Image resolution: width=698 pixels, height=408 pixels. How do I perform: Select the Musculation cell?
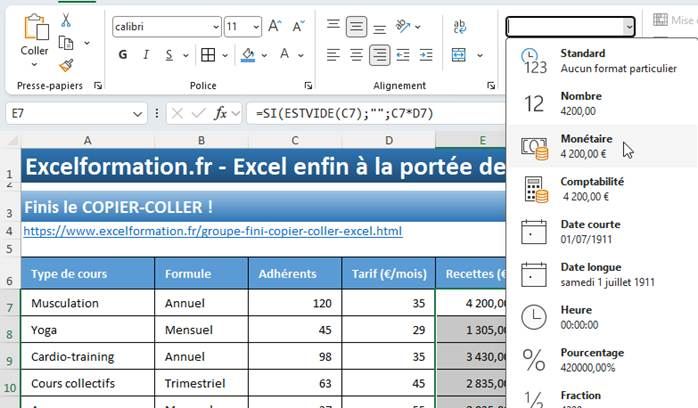click(x=88, y=303)
